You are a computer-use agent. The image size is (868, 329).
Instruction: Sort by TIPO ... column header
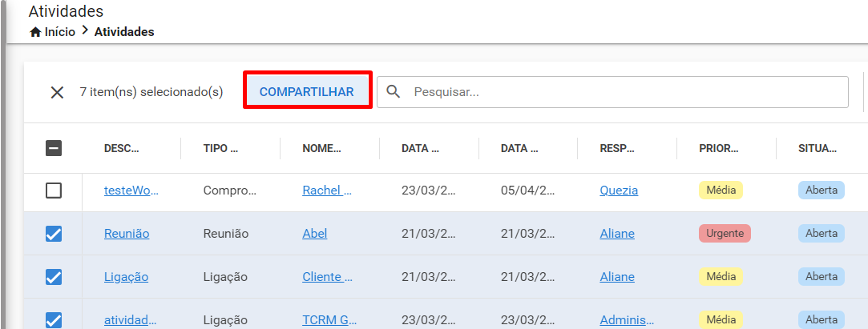pyautogui.click(x=221, y=148)
